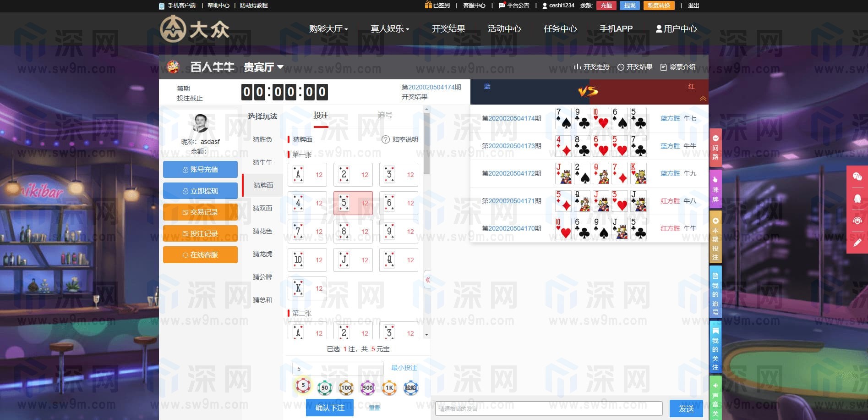Collapse the results panel with up chevron

703,99
